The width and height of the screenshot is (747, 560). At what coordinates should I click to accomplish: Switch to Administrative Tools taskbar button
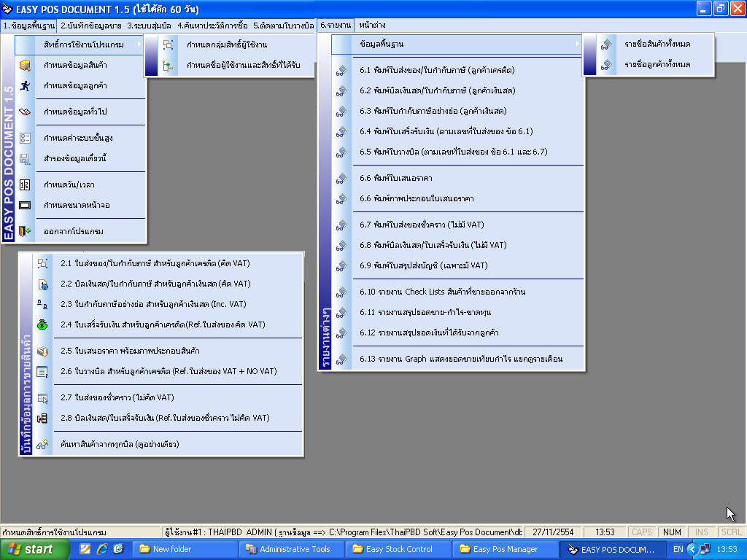[x=290, y=550]
